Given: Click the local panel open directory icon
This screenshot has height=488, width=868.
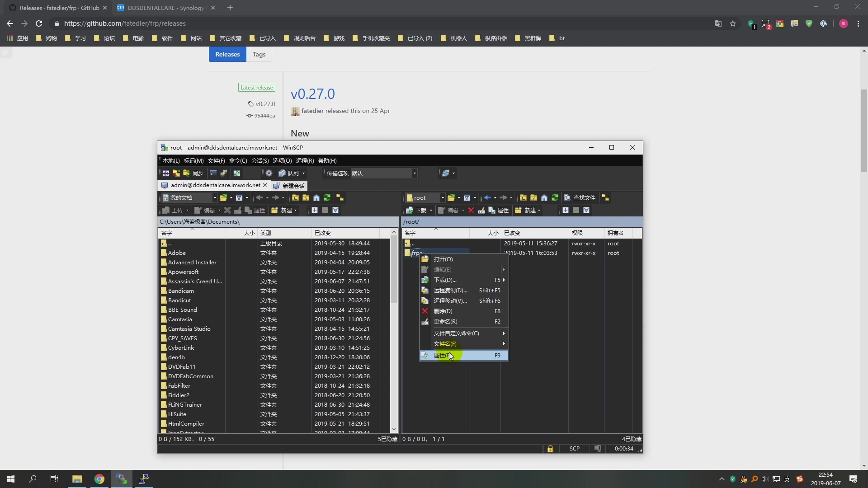Looking at the screenshot, I should [223, 197].
